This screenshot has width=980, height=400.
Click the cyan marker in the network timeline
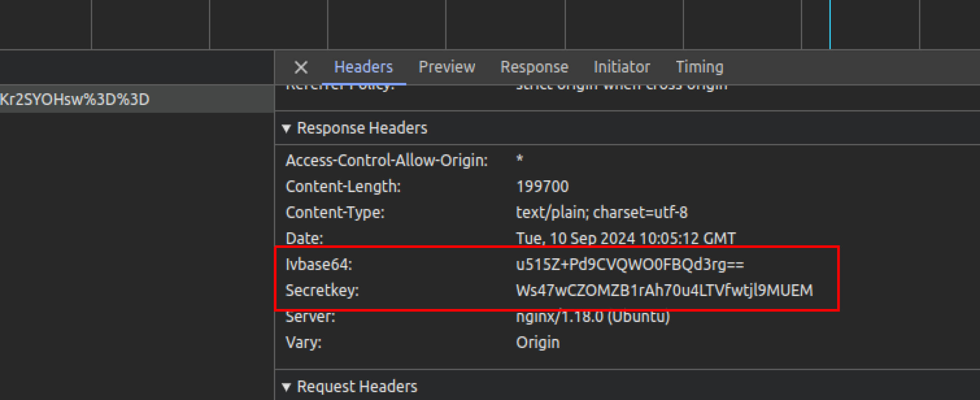pyautogui.click(x=830, y=24)
